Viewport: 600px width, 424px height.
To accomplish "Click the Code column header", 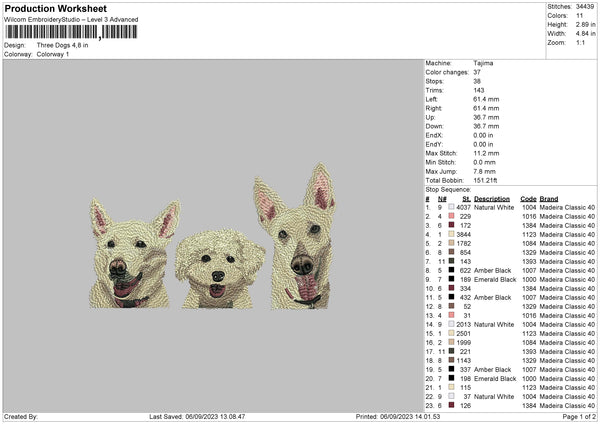I will pyautogui.click(x=528, y=198).
